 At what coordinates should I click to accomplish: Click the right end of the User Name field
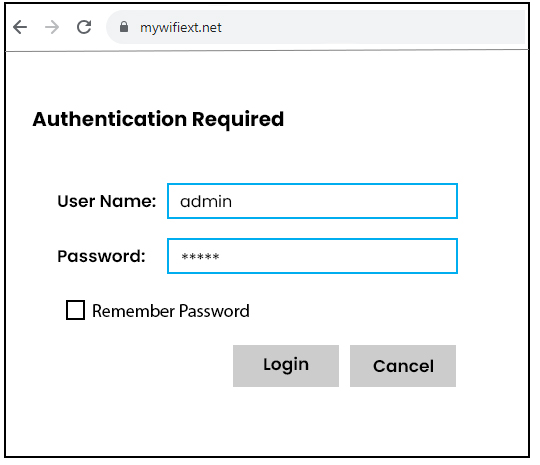tap(444, 201)
